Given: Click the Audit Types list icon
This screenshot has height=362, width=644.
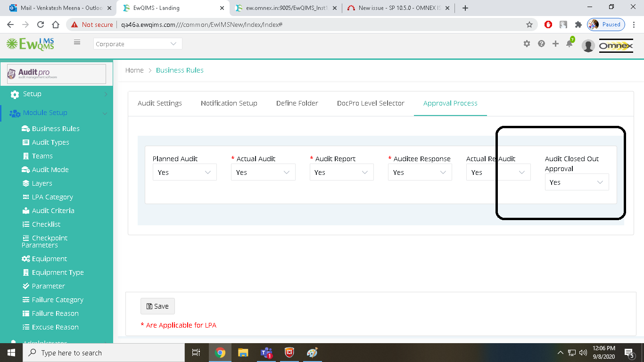Looking at the screenshot, I should (26, 142).
